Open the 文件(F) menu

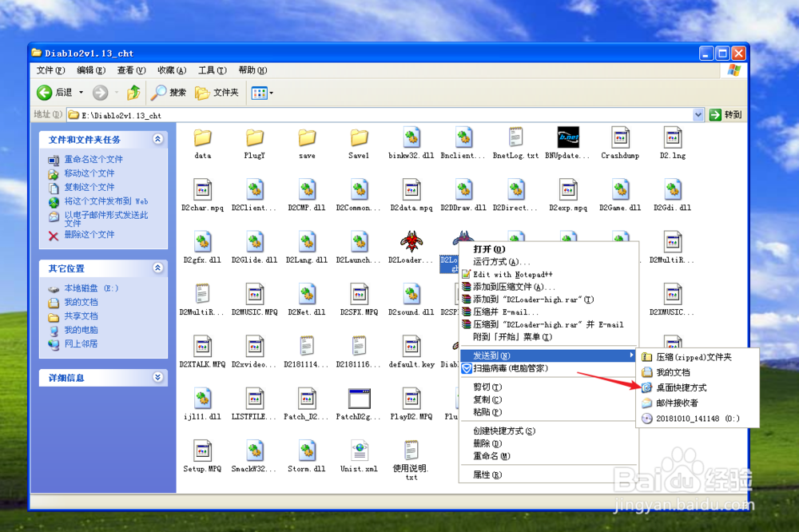[50, 70]
